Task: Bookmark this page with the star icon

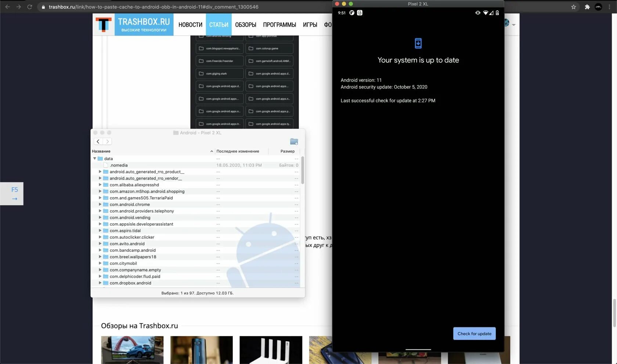Action: pos(574,7)
